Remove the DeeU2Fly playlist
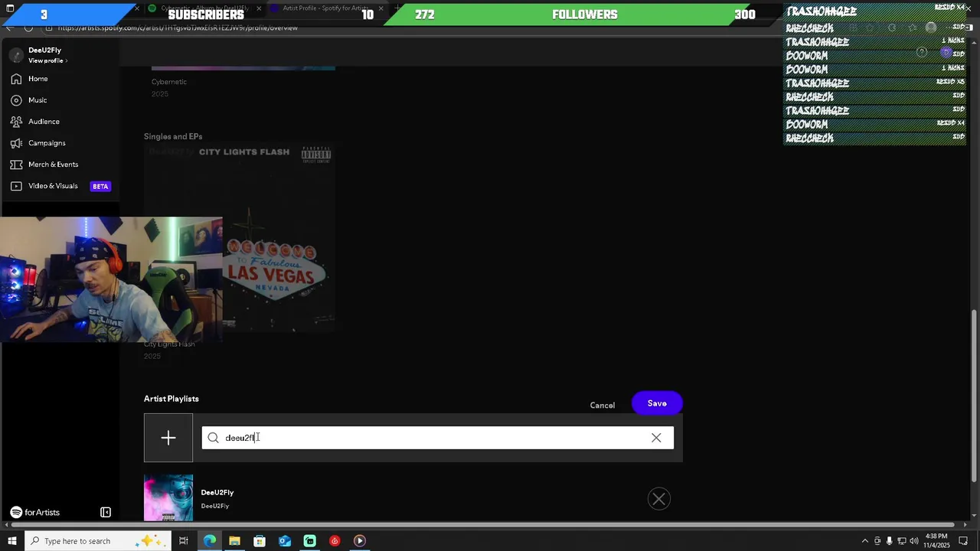The image size is (980, 551). coord(658,499)
